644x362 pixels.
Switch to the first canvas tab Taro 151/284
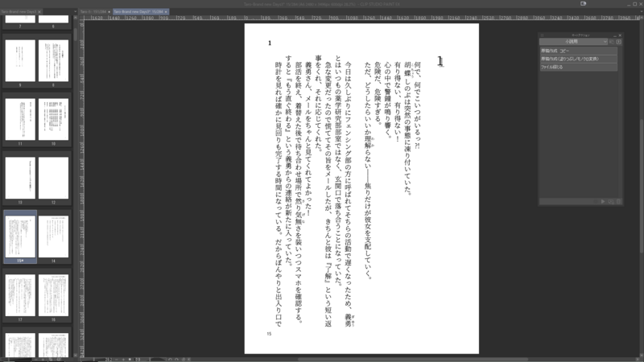93,12
